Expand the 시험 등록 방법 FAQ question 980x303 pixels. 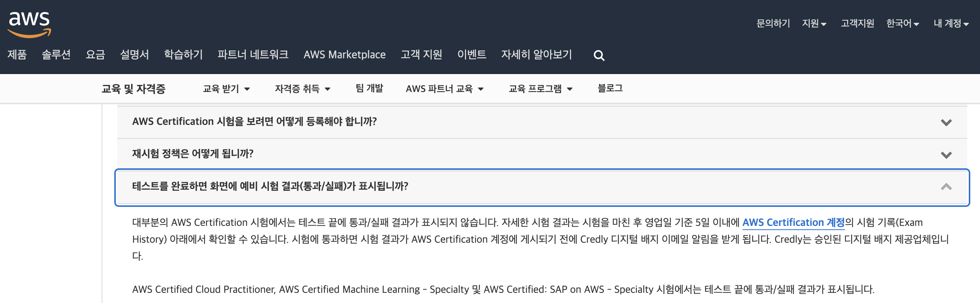(542, 122)
